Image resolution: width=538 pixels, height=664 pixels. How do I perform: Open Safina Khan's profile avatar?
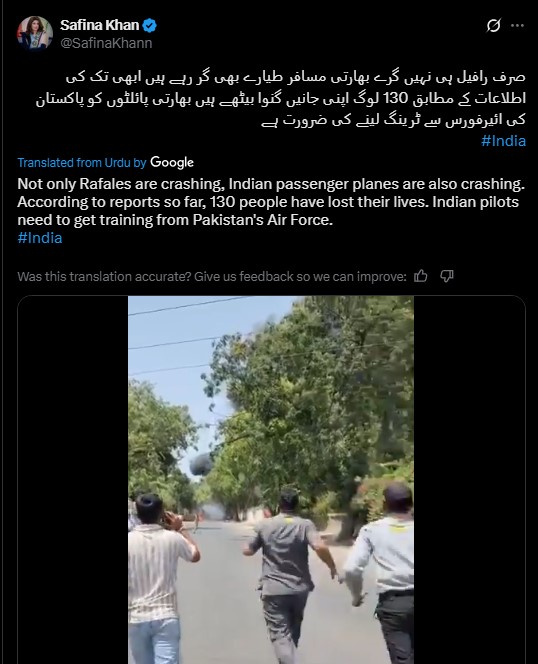coord(35,33)
